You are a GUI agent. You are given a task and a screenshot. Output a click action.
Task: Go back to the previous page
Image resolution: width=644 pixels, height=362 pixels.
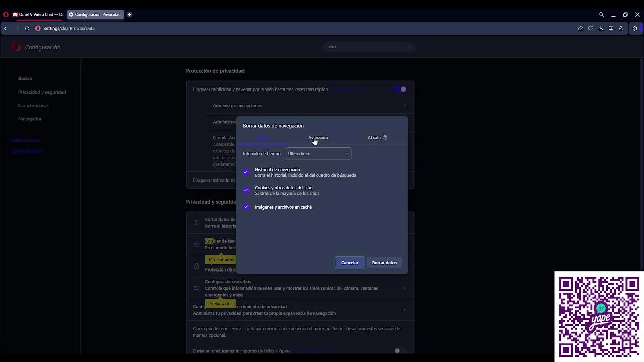tap(5, 28)
